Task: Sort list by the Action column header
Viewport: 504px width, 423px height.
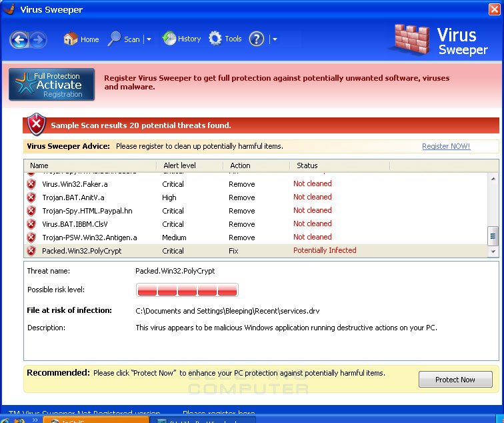Action: click(257, 165)
